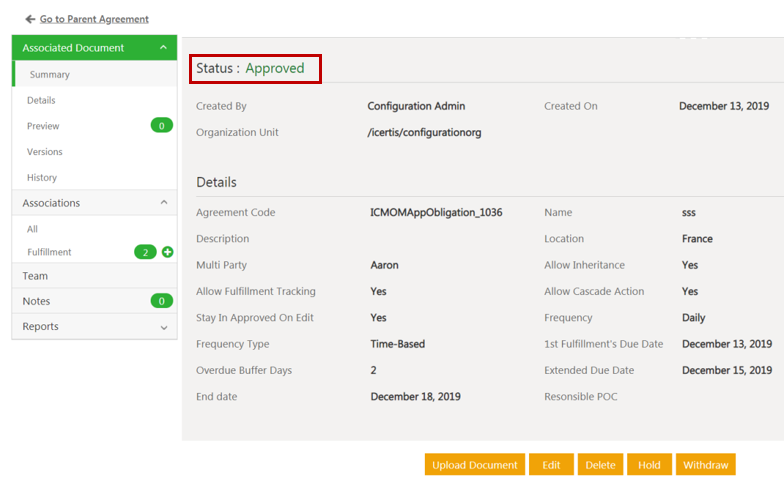Viewport: 784px width, 489px height.
Task: Put the agreement on Hold
Action: (649, 465)
